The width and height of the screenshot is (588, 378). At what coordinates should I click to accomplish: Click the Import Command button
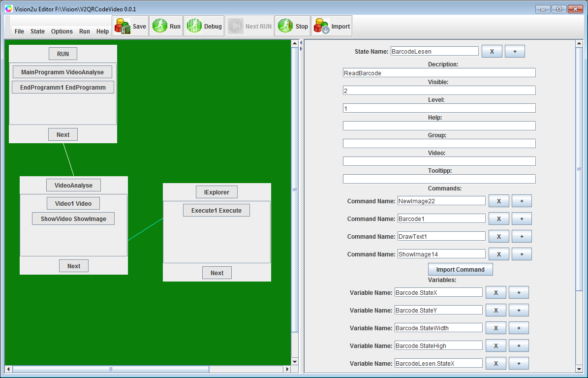coord(460,270)
